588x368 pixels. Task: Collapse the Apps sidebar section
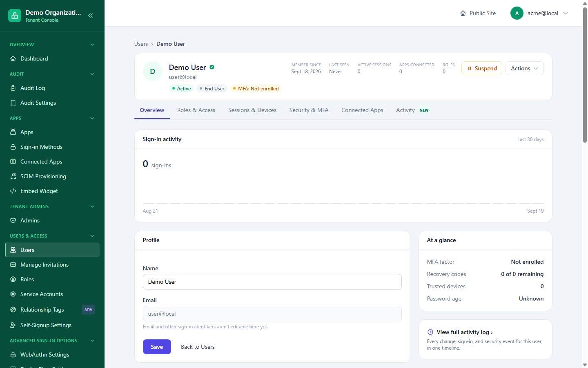click(92, 118)
